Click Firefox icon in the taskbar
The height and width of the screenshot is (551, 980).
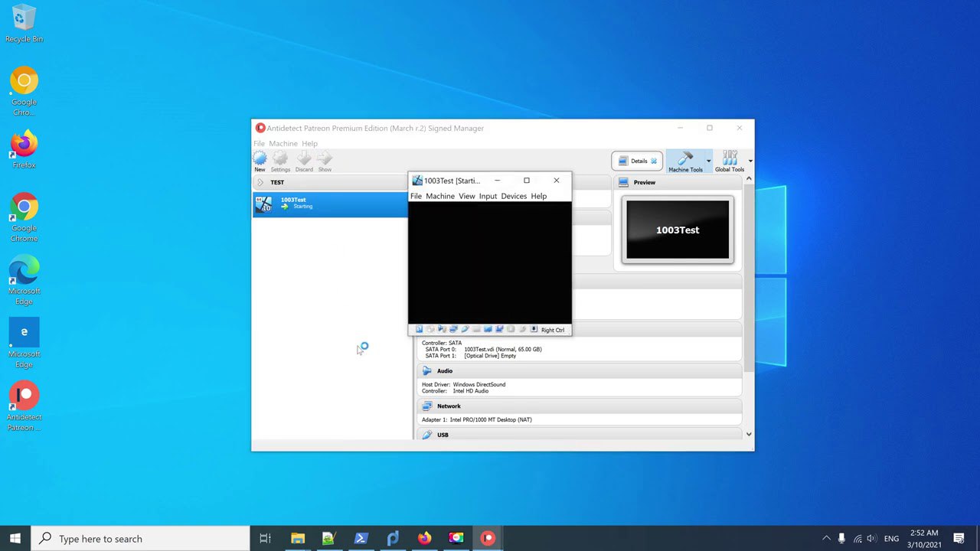click(424, 539)
